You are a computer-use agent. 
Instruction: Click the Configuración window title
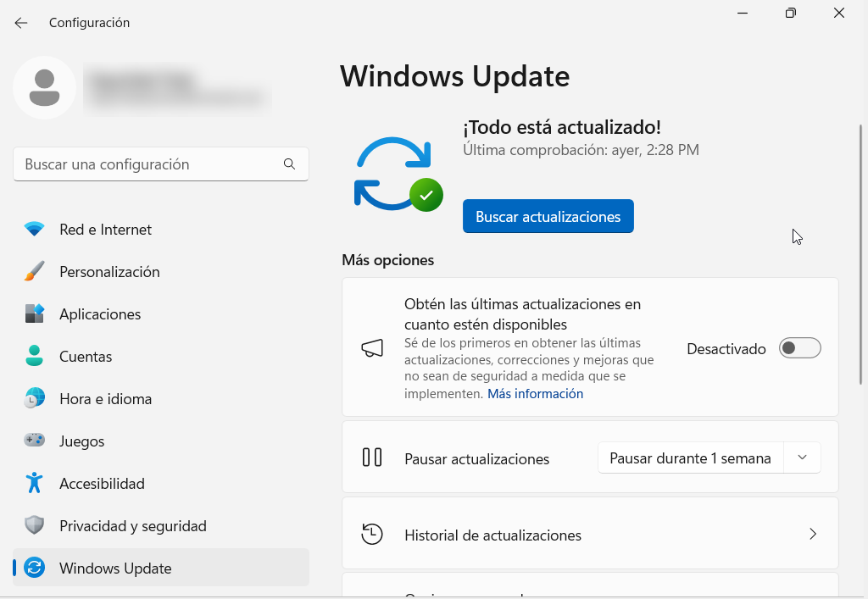point(89,23)
